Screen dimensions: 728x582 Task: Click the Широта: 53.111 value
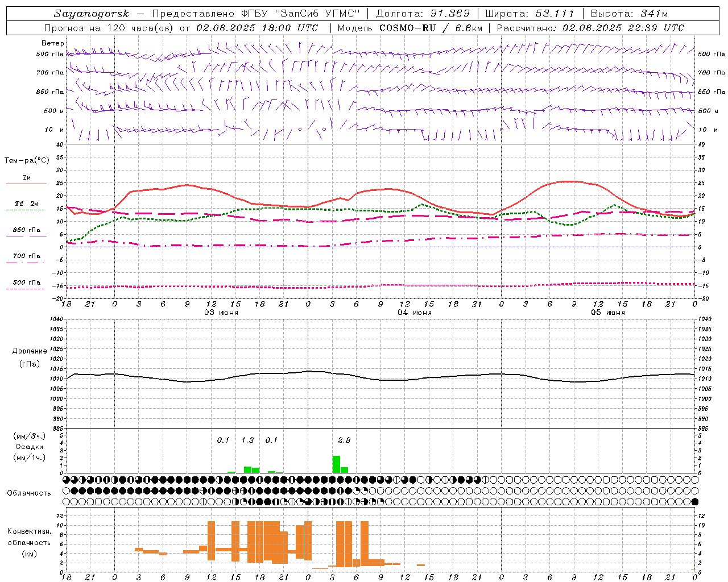click(530, 14)
